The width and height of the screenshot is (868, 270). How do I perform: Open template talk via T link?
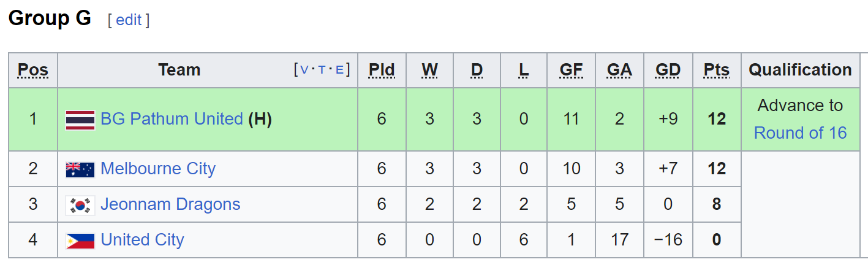pos(322,70)
